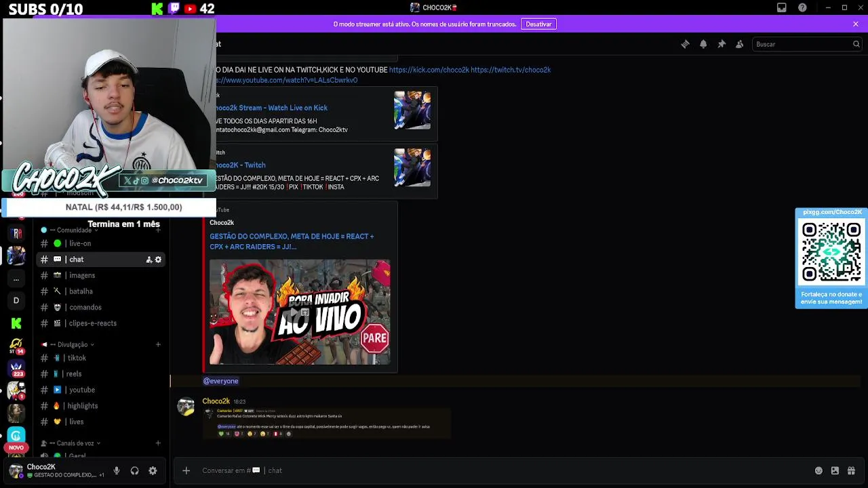Click Choco2k author name at 18:23
The image size is (868, 488).
tap(216, 401)
